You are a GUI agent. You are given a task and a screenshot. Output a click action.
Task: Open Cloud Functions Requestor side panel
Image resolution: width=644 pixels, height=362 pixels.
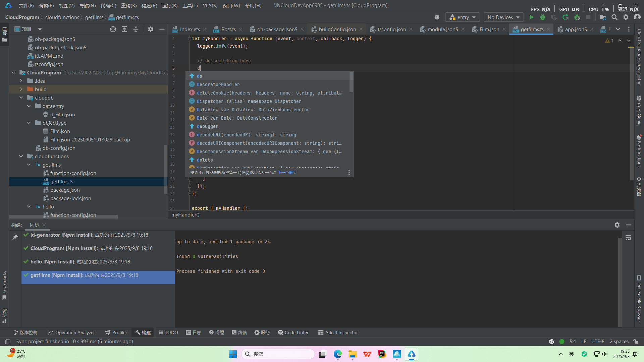coord(639,56)
